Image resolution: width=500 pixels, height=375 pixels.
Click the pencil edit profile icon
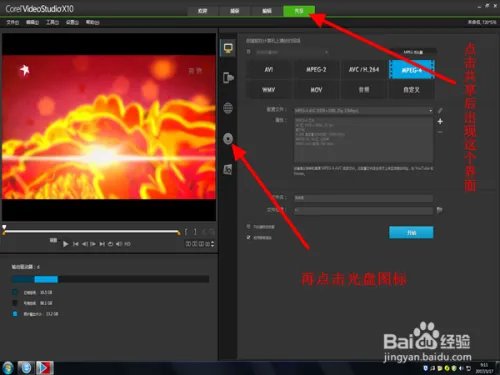[x=440, y=110]
